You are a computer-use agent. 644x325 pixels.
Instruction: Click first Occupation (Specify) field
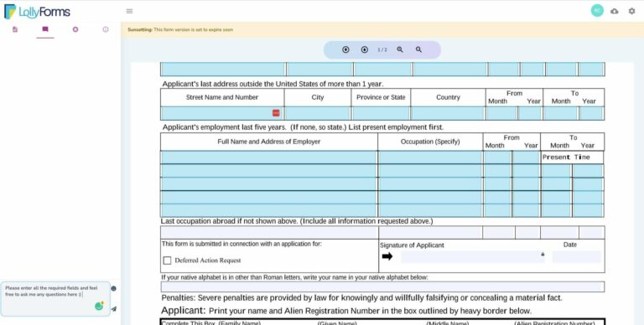pos(430,157)
